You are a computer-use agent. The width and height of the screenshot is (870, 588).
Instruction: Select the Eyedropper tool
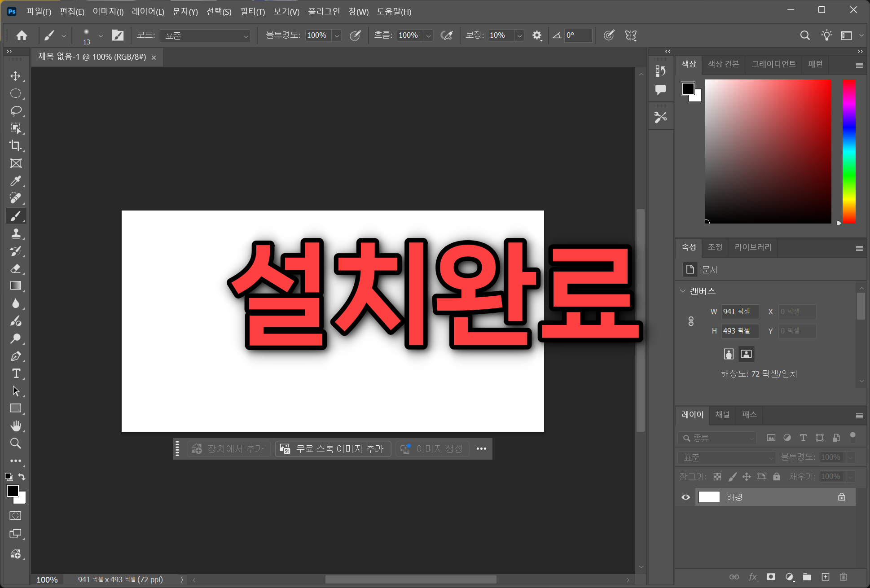click(16, 181)
